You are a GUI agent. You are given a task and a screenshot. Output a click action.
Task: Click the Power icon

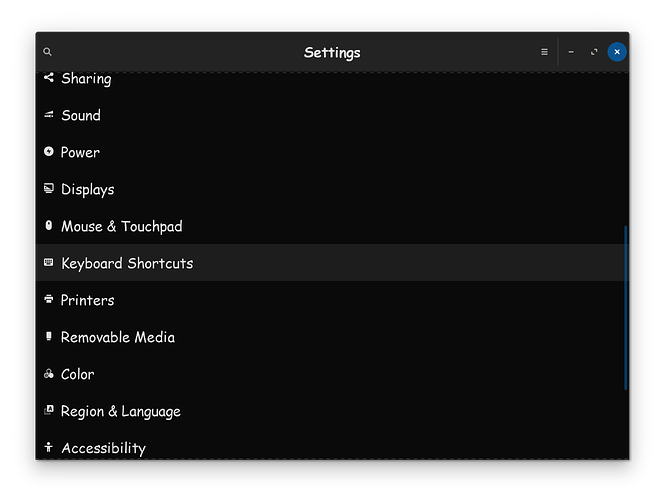pos(49,151)
